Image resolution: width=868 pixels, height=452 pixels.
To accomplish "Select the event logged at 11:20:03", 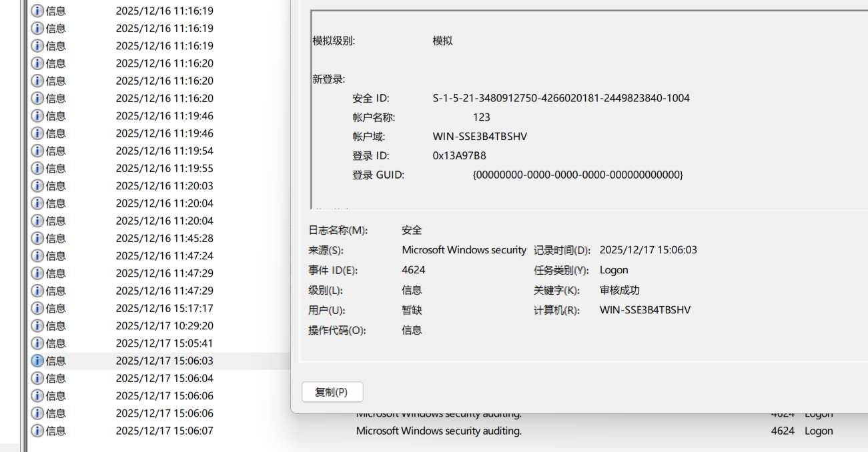I will pyautogui.click(x=164, y=185).
